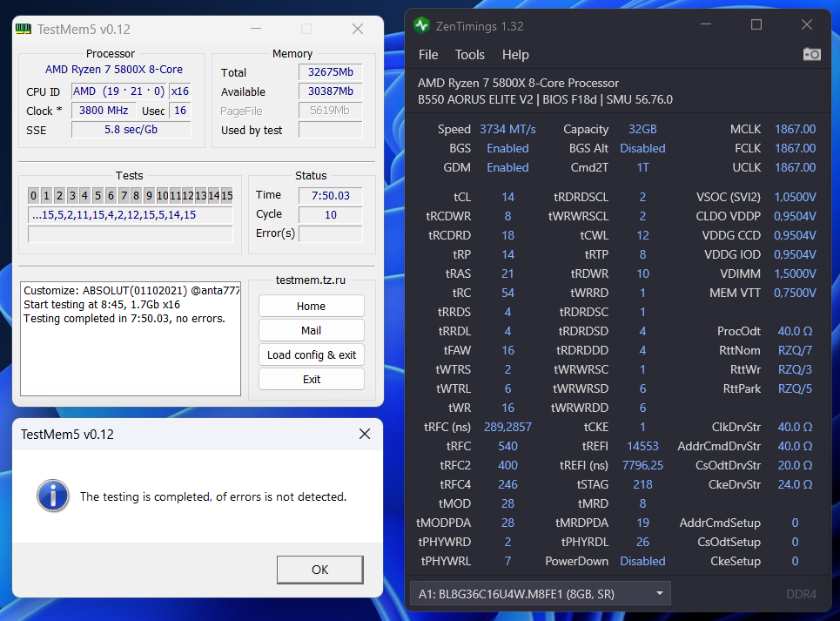Close the ZenTimings window

(x=807, y=24)
